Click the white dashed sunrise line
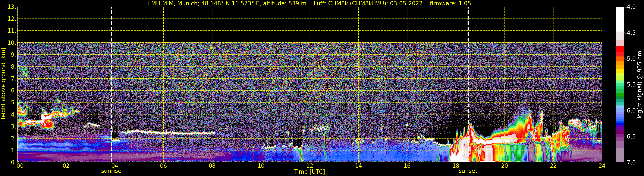The image size is (644, 176). pyautogui.click(x=111, y=84)
